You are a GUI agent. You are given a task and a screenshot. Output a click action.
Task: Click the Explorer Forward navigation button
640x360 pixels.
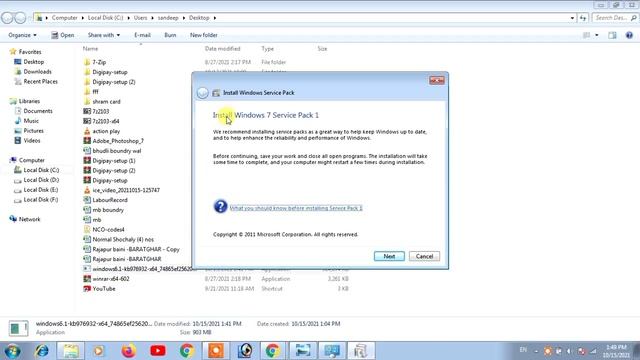click(20, 18)
